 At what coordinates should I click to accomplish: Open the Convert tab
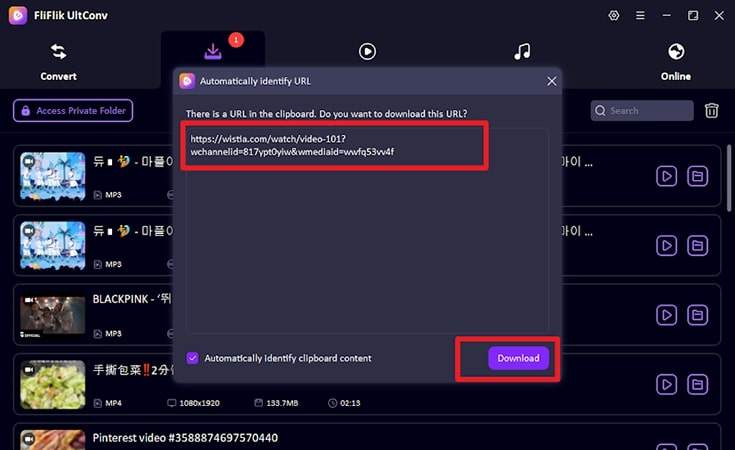(x=58, y=61)
